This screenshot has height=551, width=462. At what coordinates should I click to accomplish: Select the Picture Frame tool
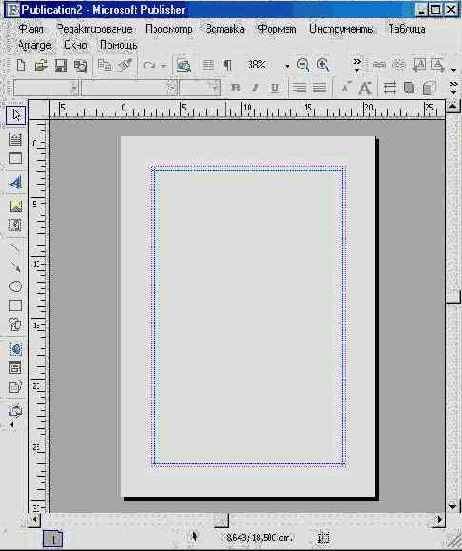[x=15, y=206]
